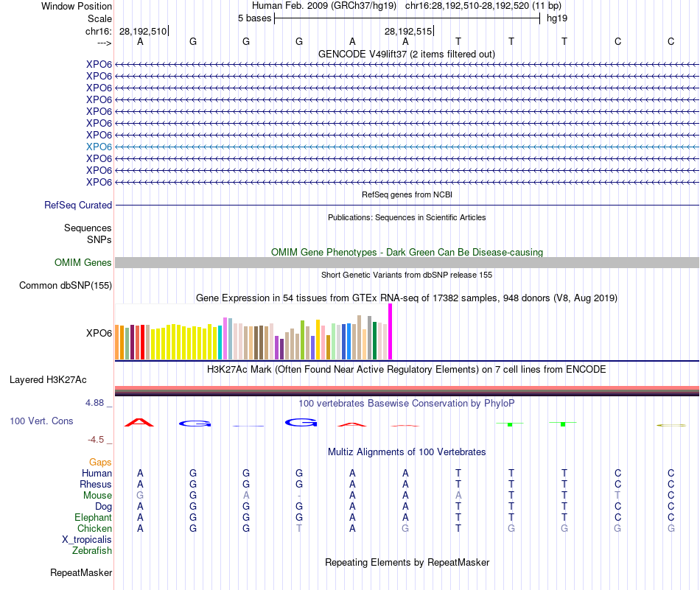700x590 pixels.
Task: Click the Scale label
Action: click(x=99, y=18)
